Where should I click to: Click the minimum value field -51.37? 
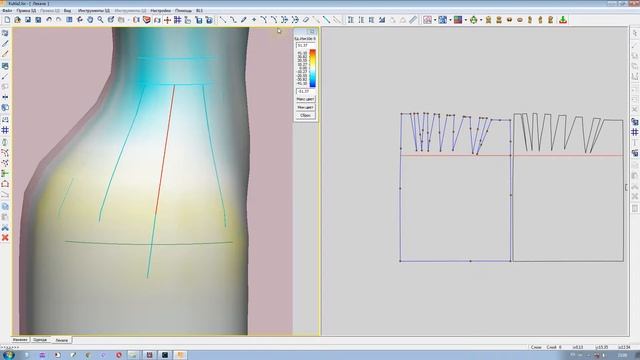click(305, 91)
